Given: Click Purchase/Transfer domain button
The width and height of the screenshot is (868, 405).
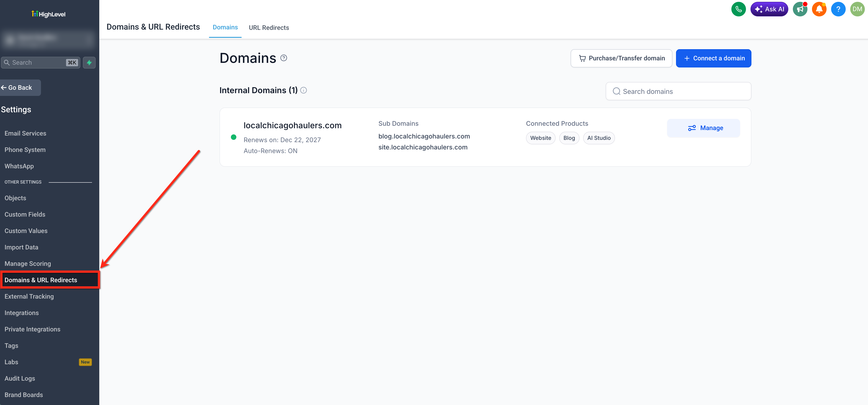Looking at the screenshot, I should point(621,58).
